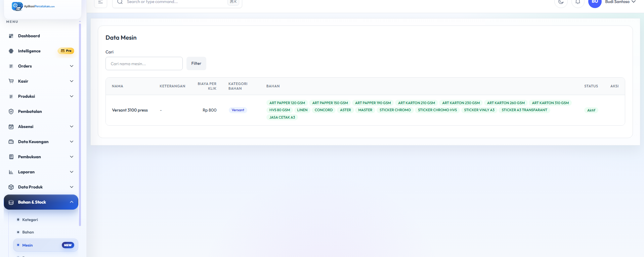Click the Data Keuangan wallet icon
Viewport: 644px width, 257px height.
pos(11,142)
